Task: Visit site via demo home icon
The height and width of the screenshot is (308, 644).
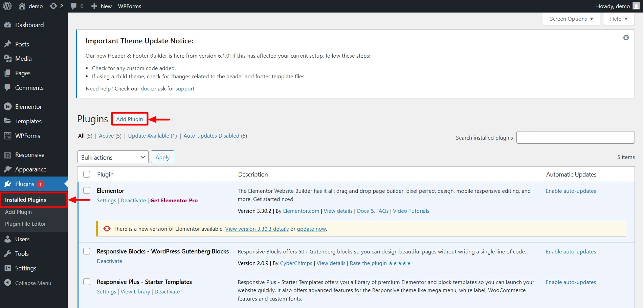Action: pos(22,6)
